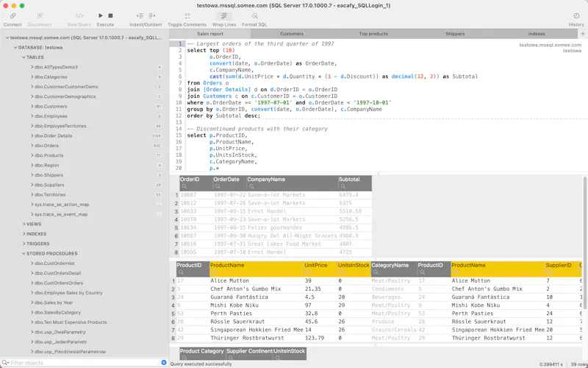Click the blue filter options icon
The width and height of the screenshot is (588, 368).
[x=164, y=362]
